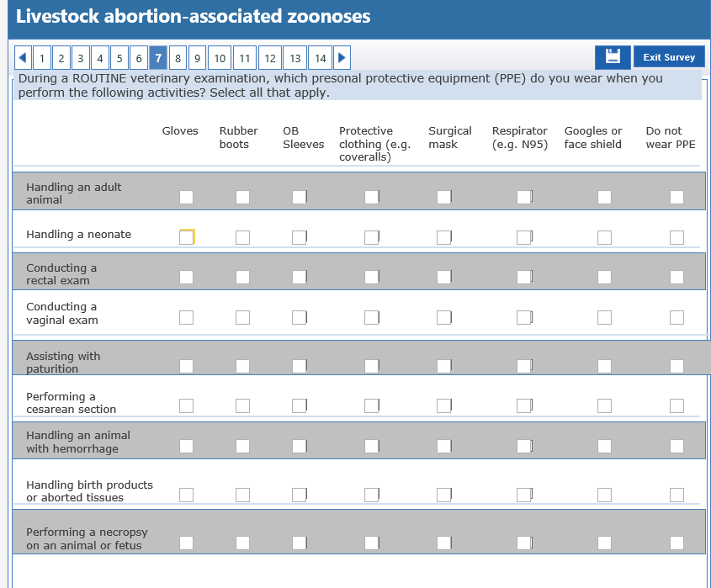Switch to survey page 10
Image resolution: width=711 pixels, height=588 pixels.
220,58
